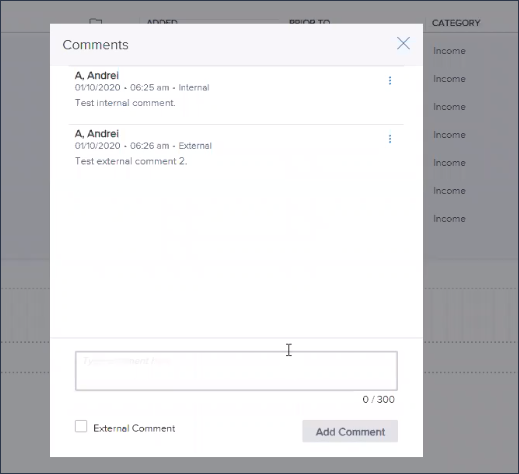Click the Add Comment button

tap(350, 431)
